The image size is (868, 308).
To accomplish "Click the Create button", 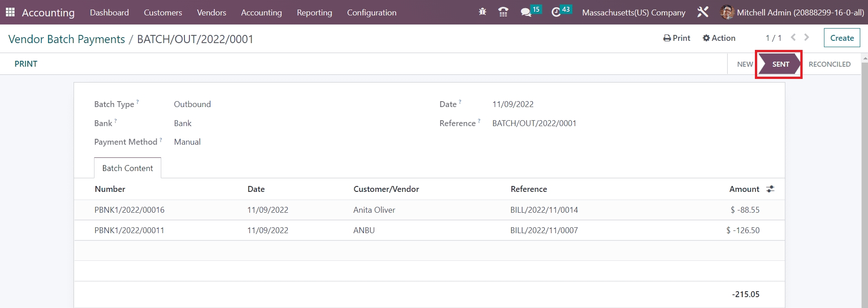I will pyautogui.click(x=842, y=38).
